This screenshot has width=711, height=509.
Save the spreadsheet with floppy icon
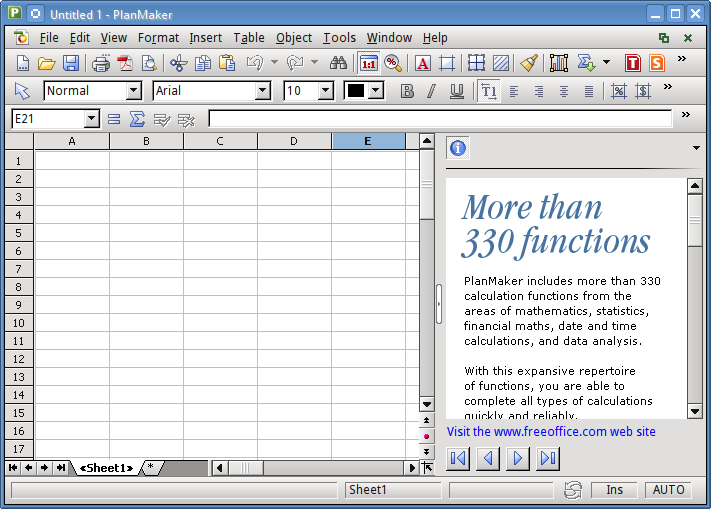(71, 63)
